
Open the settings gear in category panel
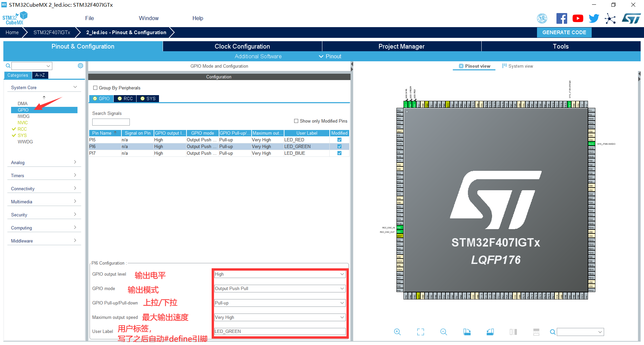click(x=80, y=66)
